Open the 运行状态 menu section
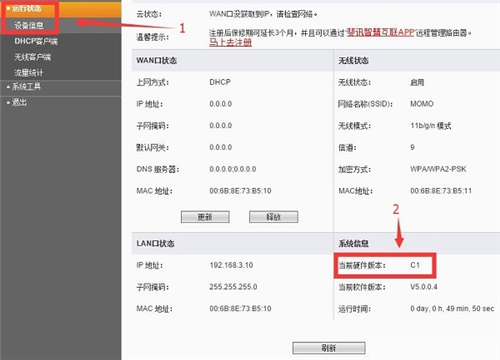The width and height of the screenshot is (500, 360). (x=27, y=8)
